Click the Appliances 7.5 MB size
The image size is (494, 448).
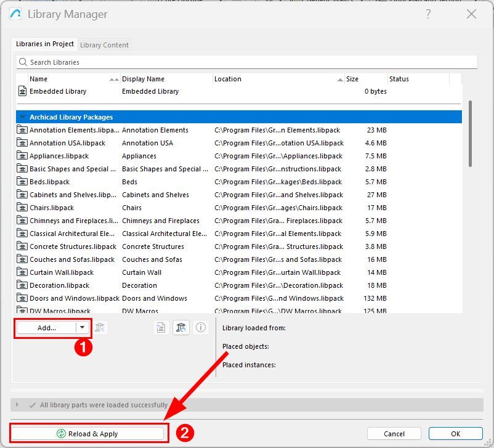(x=376, y=156)
